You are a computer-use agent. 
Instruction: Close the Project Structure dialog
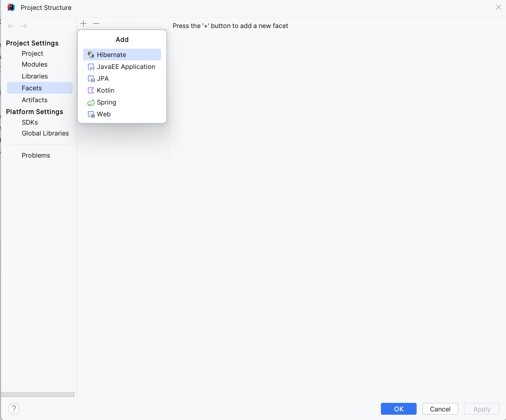coord(498,7)
